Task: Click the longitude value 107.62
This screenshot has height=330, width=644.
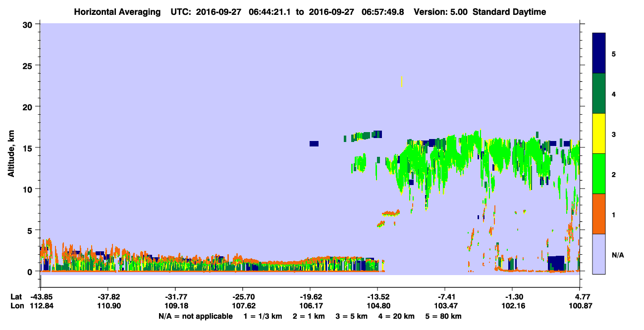Action: tap(243, 306)
